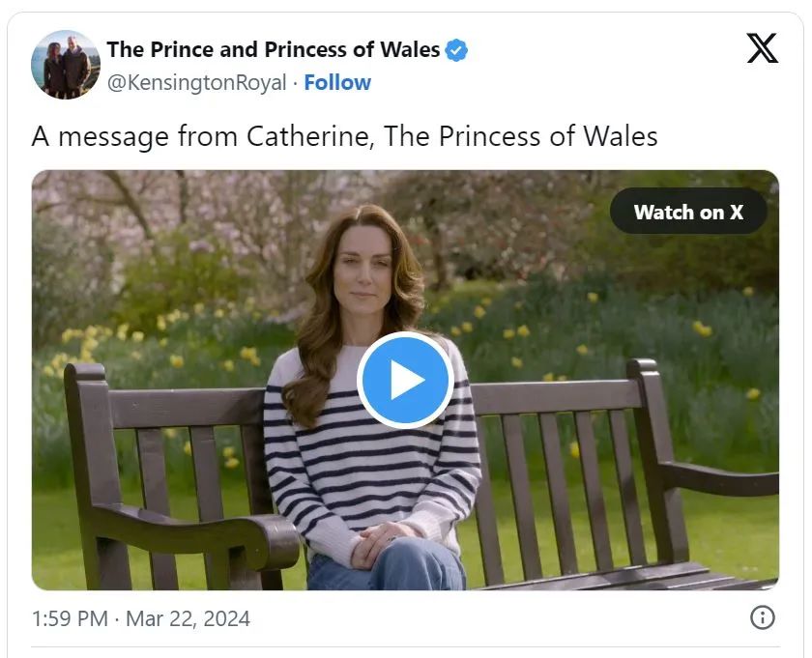Click the Kensington Royal profile avatar
The image size is (812, 658).
point(66,64)
